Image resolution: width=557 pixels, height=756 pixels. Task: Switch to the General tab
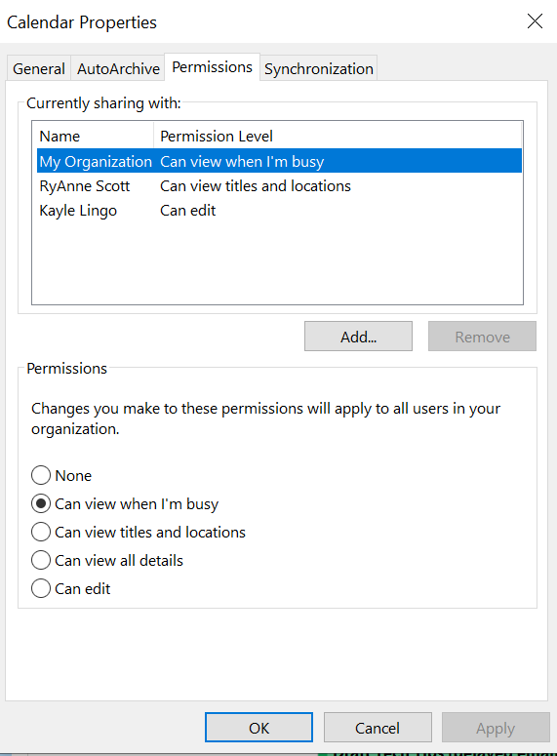point(39,69)
